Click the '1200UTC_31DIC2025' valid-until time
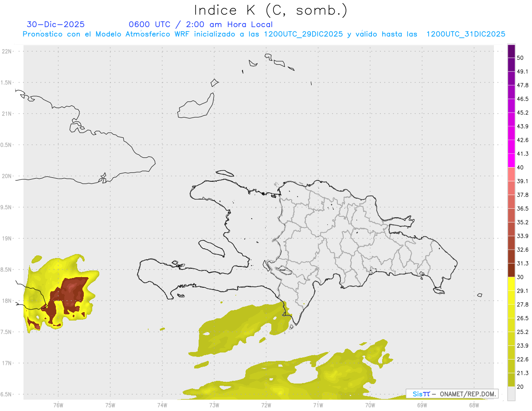The width and height of the screenshot is (532, 411). point(465,34)
